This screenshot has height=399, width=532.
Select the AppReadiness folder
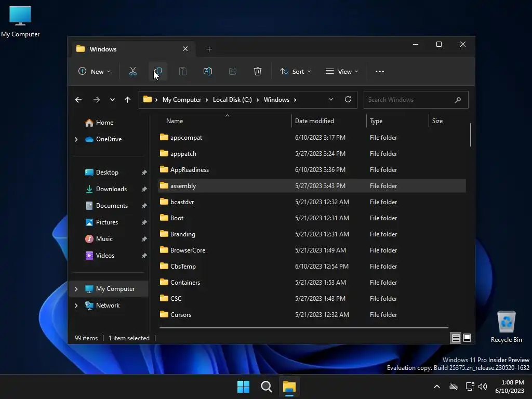click(312, 170)
